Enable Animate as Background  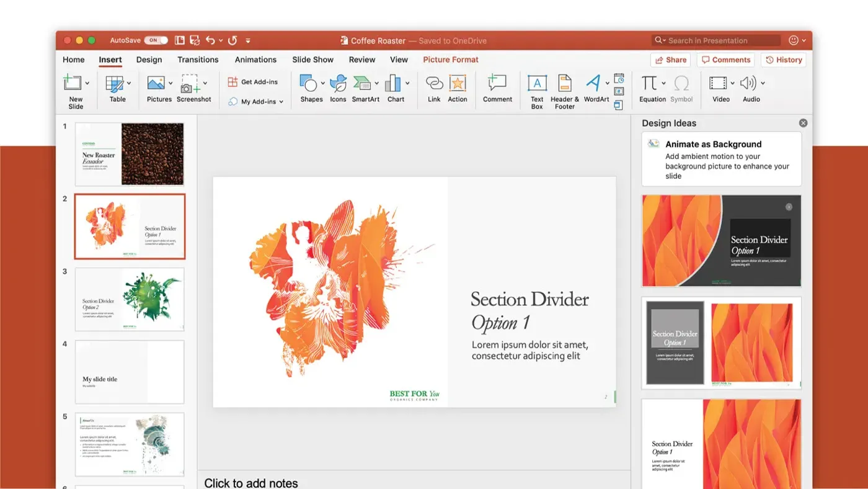[721, 158]
